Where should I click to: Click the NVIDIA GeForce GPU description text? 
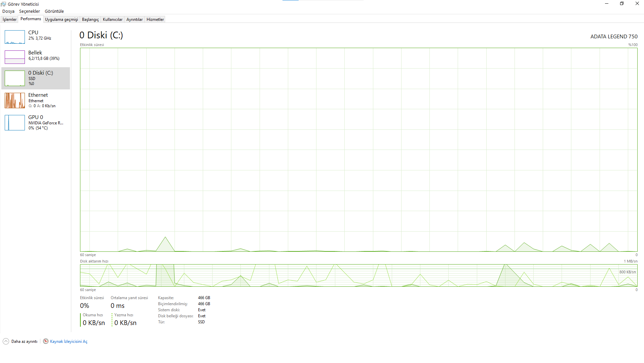tap(46, 123)
